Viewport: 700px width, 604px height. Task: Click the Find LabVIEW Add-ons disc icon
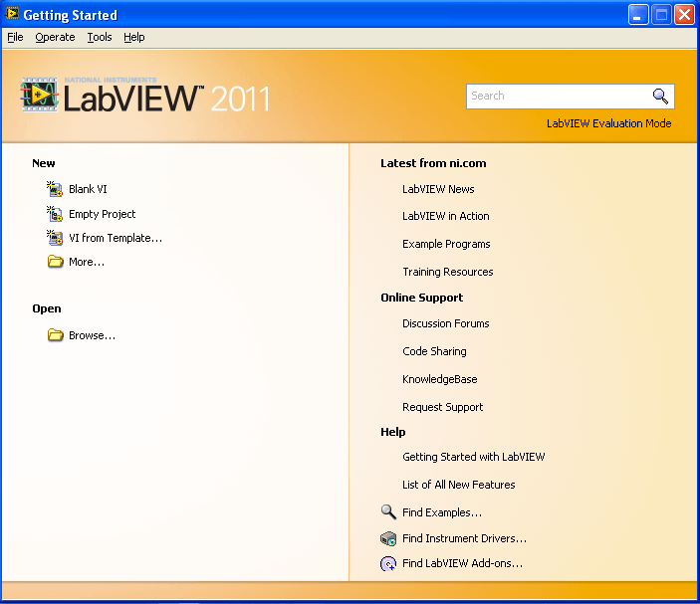point(388,564)
